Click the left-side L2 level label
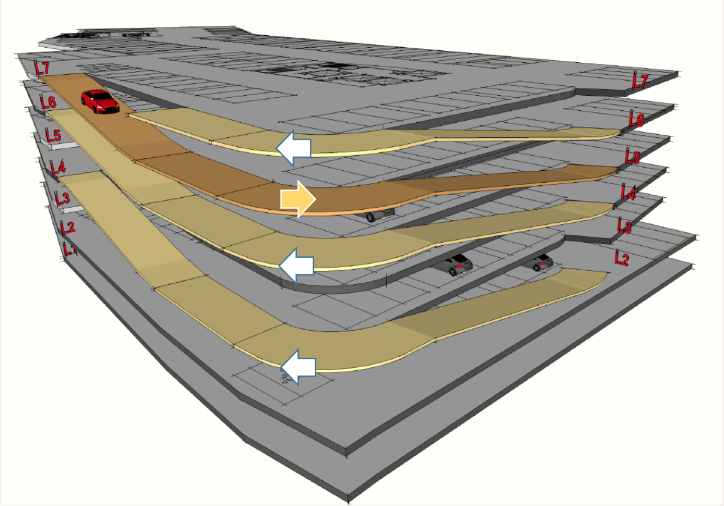 [x=67, y=228]
